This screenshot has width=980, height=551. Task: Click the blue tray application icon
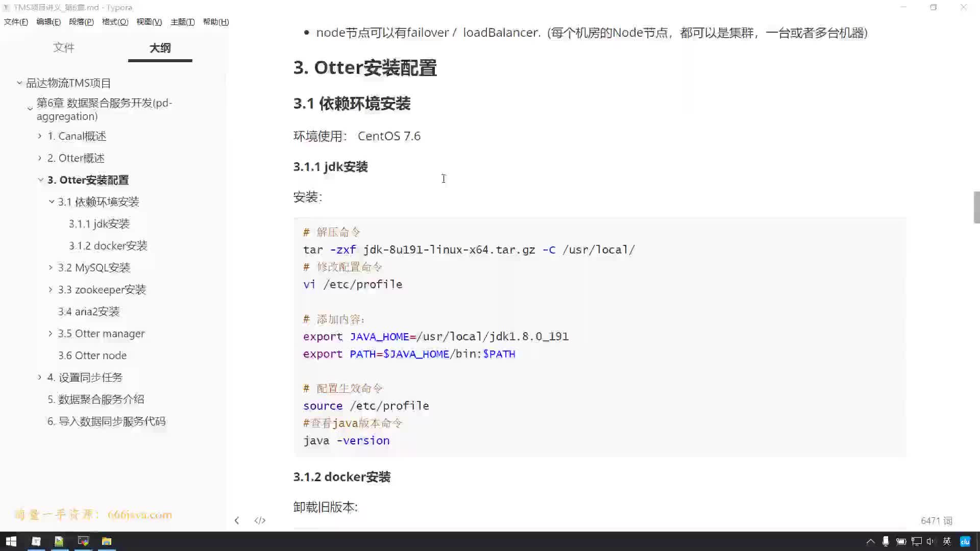click(965, 541)
